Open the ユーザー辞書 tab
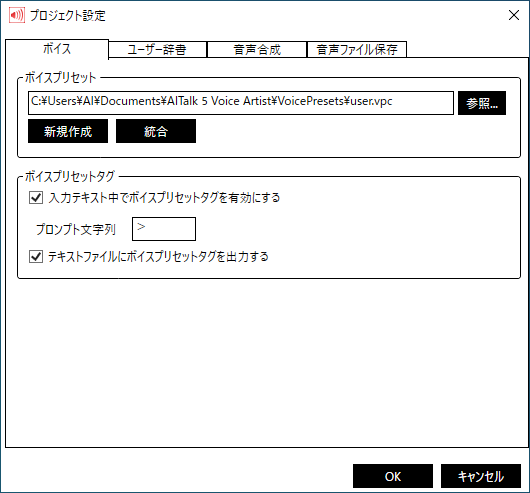530x493 pixels. point(158,50)
